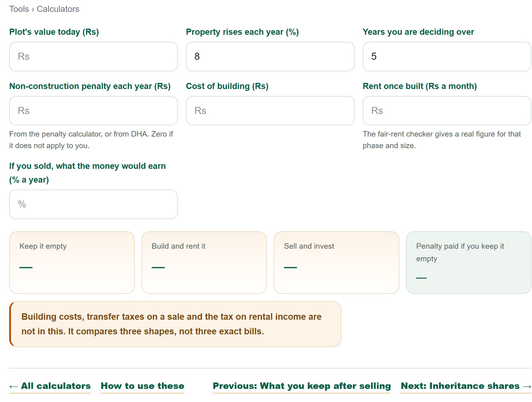Focus the money would earn percent field
532x402 pixels.
(x=93, y=204)
